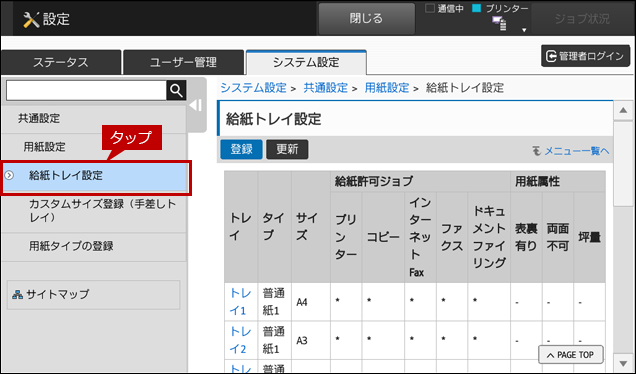This screenshot has height=374, width=636.
Task: Click the 坪量 column header
Action: coord(589,237)
